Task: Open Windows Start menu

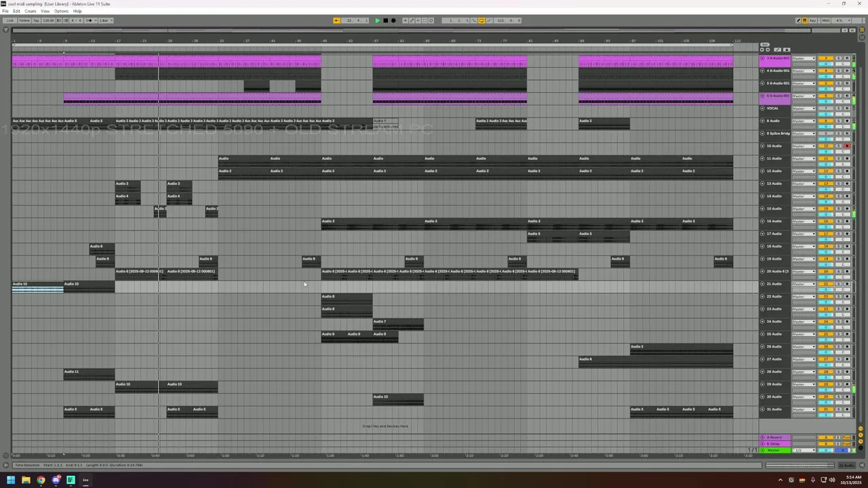Action: (x=9, y=480)
